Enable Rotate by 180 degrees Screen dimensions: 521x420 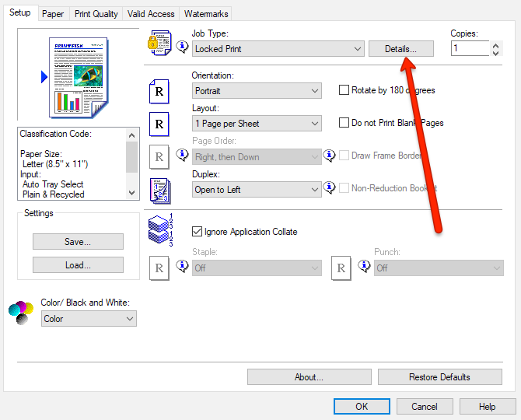344,90
